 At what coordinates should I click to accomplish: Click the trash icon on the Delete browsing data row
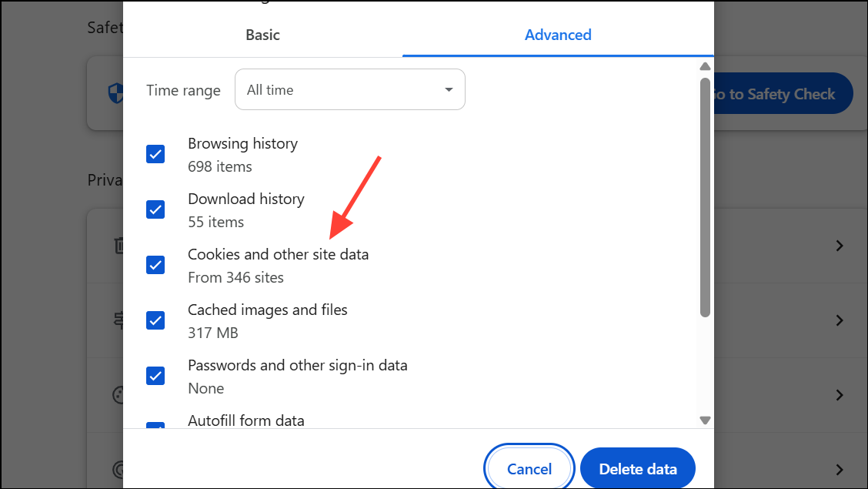[x=118, y=245]
